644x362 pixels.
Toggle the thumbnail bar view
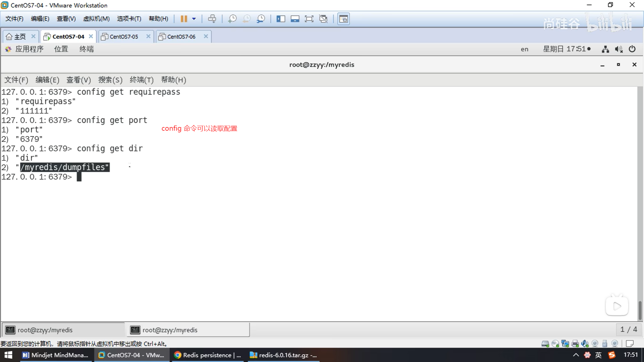pyautogui.click(x=295, y=19)
